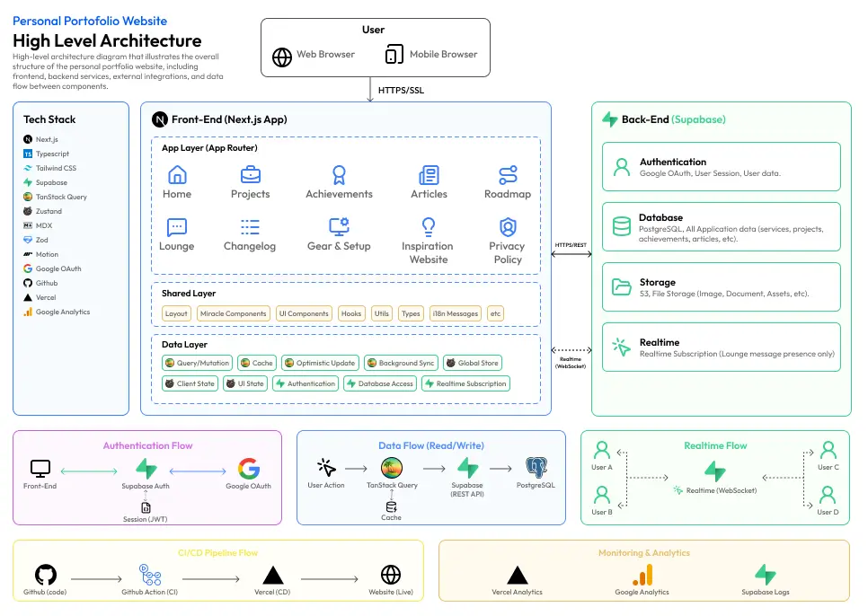Select the PostgreSQL elephant icon
868x616 pixels.
(536, 467)
